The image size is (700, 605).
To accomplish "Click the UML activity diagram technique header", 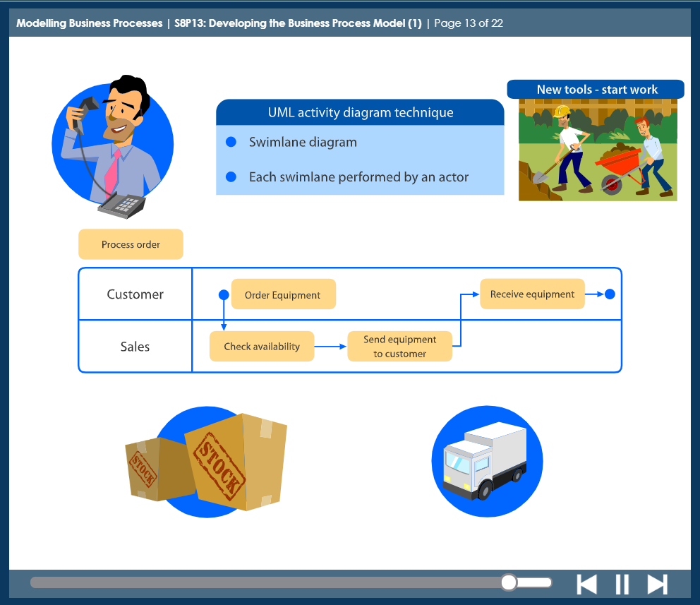I will pyautogui.click(x=360, y=113).
